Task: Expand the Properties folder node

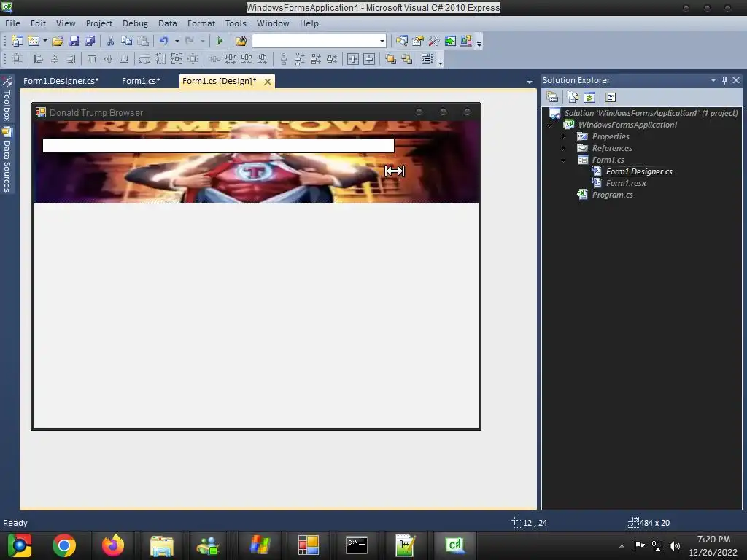Action: coord(564,136)
